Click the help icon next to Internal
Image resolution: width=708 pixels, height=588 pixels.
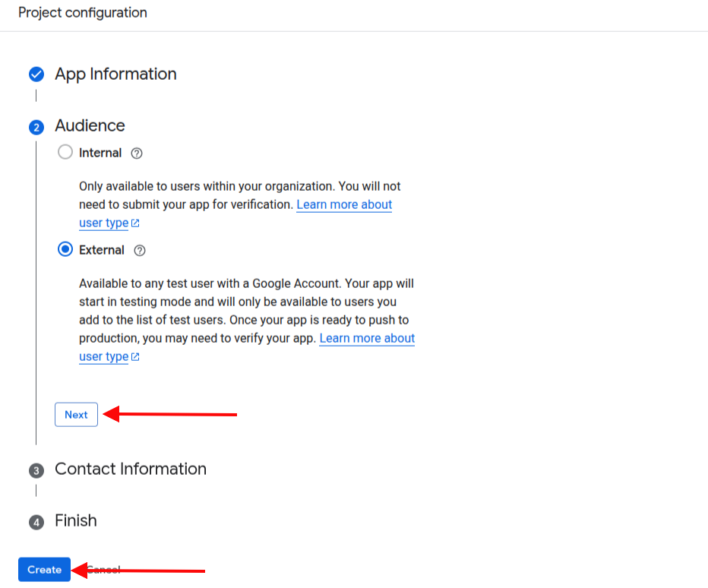click(x=137, y=153)
